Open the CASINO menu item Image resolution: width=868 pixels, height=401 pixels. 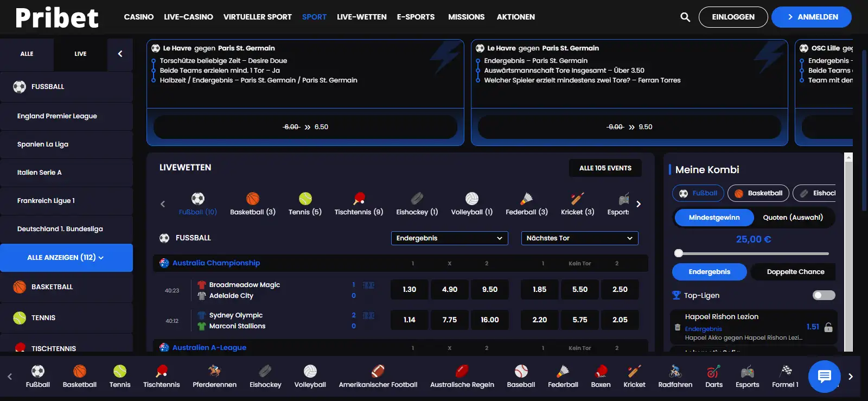click(x=139, y=17)
